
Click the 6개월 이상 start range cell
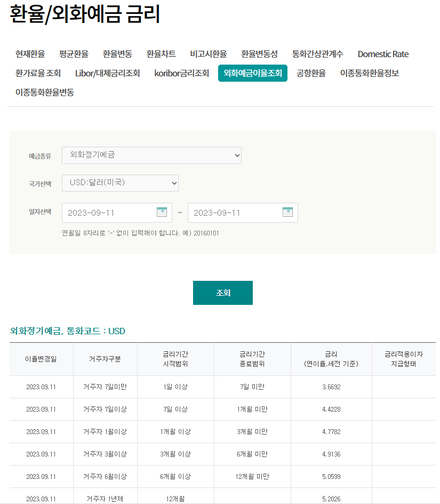tap(175, 477)
